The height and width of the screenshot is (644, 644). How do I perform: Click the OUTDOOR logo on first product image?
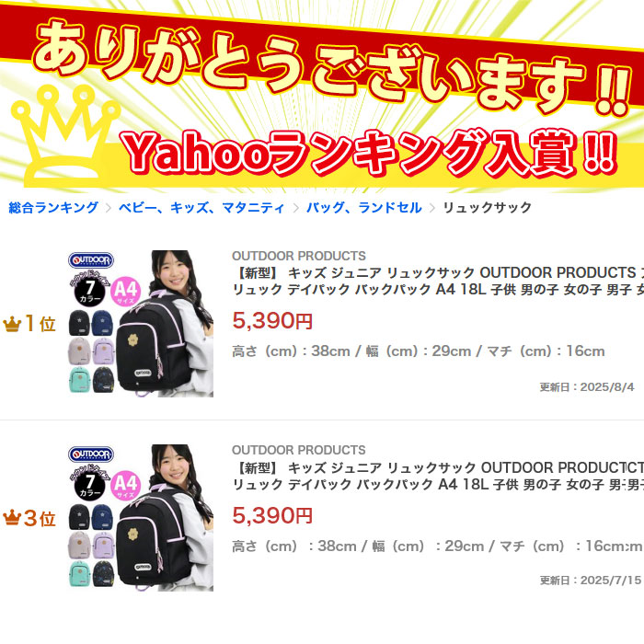tap(91, 260)
